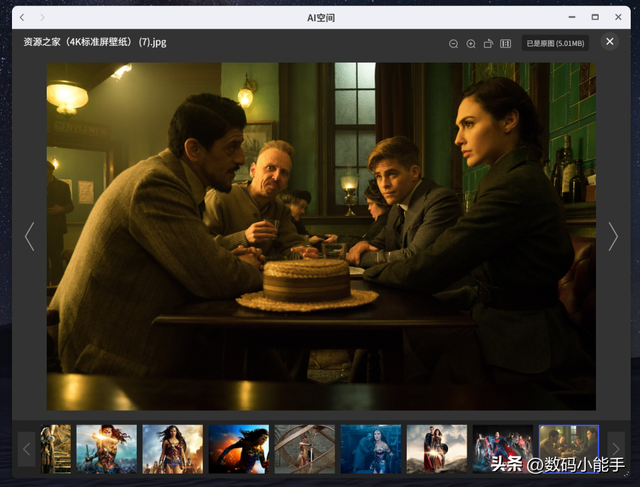This screenshot has width=640, height=487.
Task: Close the AI空间 window
Action: pyautogui.click(x=618, y=17)
